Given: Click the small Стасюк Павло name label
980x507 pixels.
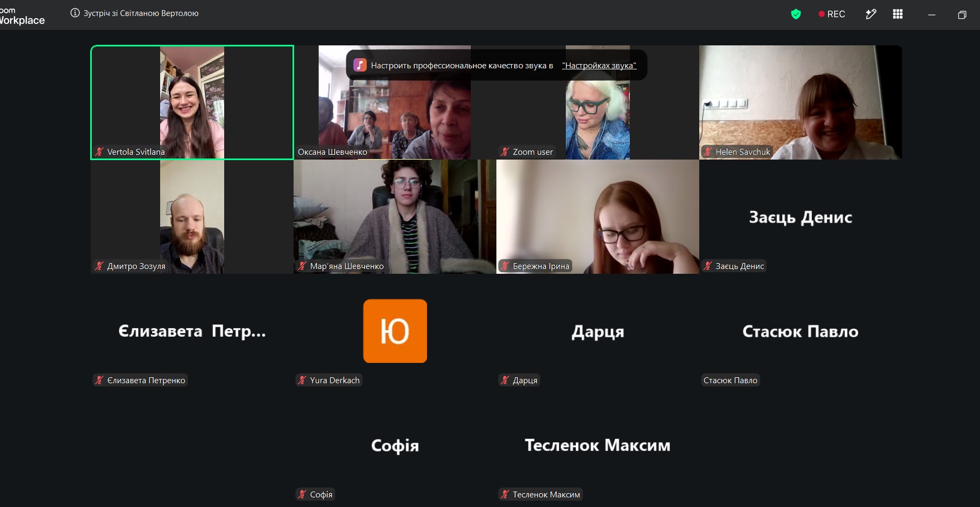Looking at the screenshot, I should (x=730, y=380).
